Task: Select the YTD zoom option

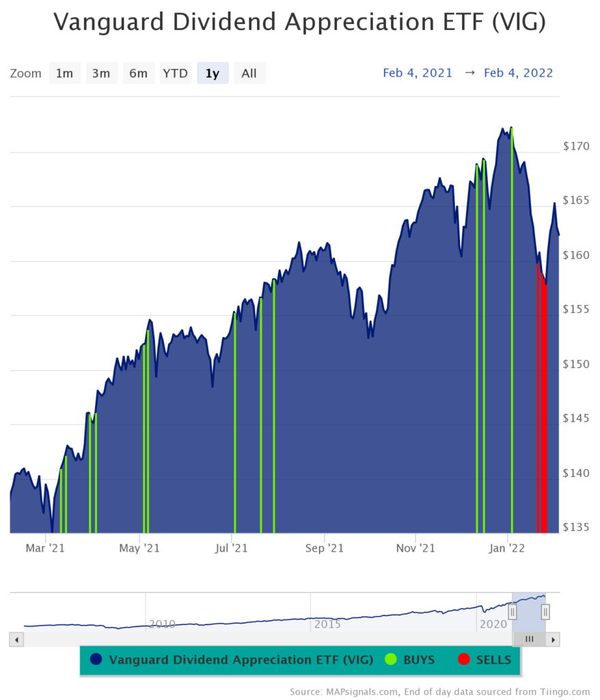Action: point(176,73)
